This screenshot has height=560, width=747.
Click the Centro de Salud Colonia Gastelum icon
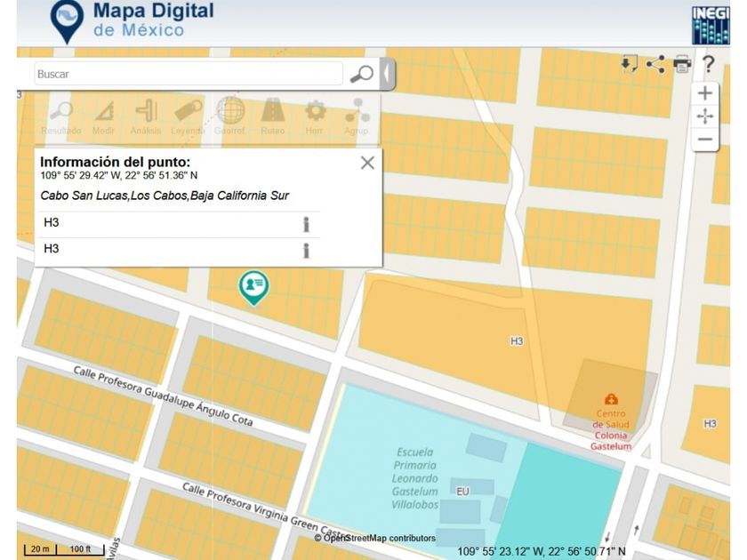point(611,398)
